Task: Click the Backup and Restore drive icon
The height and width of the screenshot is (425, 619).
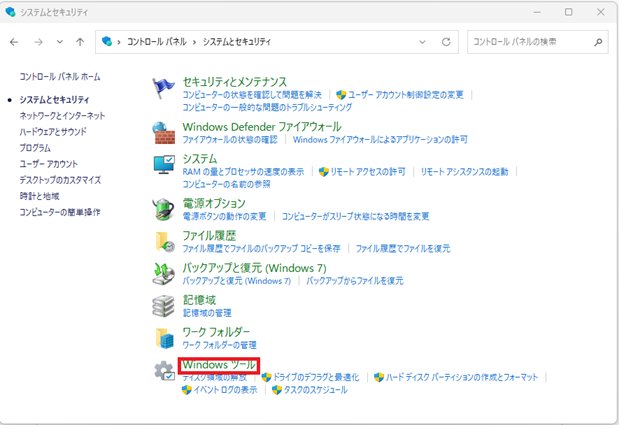Action: point(163,274)
